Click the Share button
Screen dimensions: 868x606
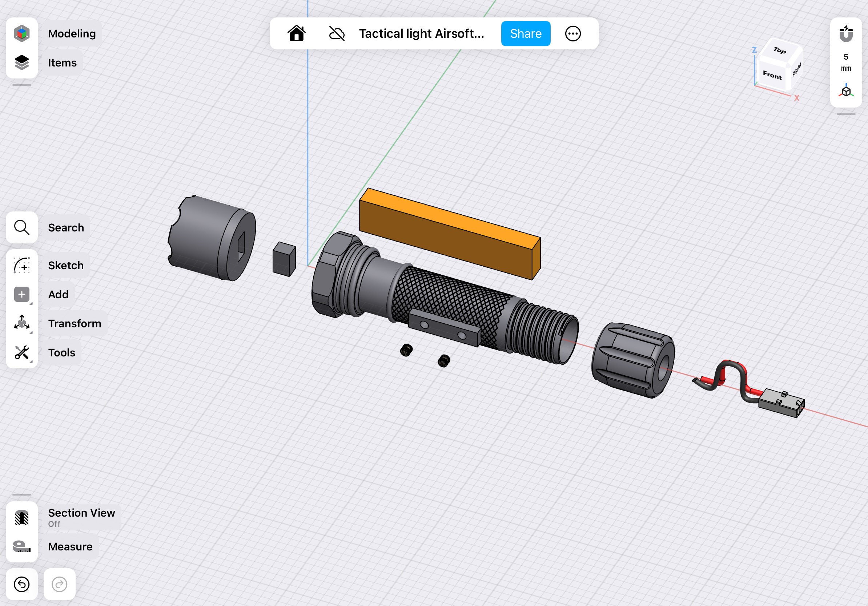526,34
